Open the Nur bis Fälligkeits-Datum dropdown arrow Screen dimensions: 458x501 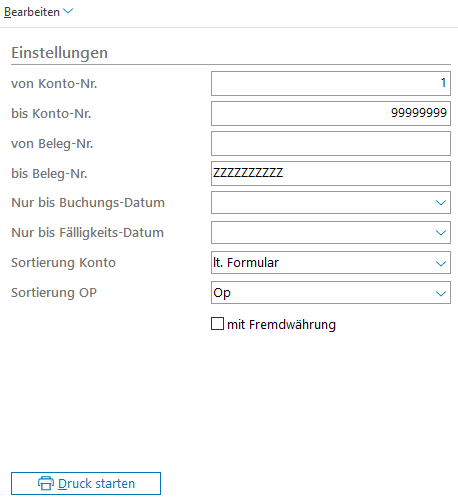point(441,233)
